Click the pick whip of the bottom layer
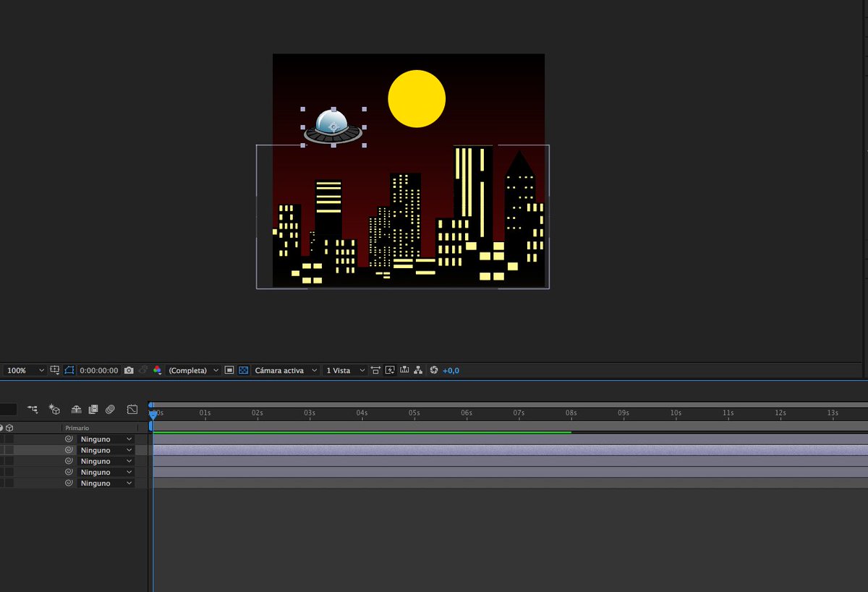The height and width of the screenshot is (592, 868). click(69, 483)
